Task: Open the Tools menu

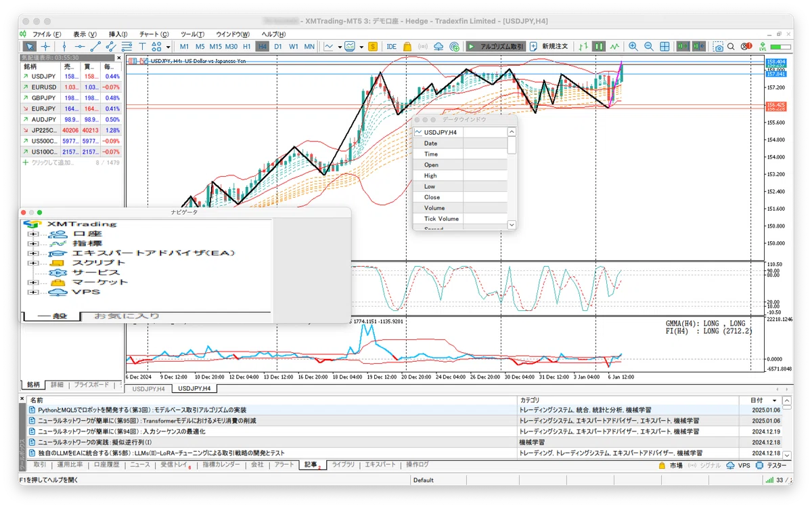Action: click(x=193, y=35)
